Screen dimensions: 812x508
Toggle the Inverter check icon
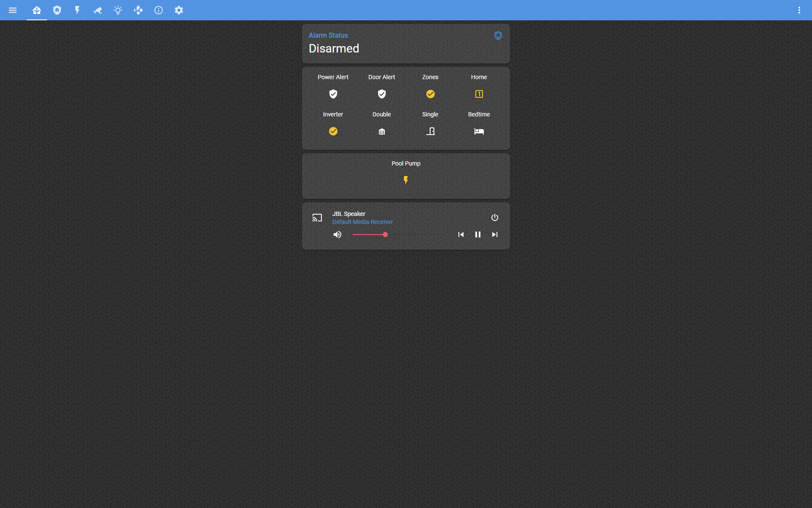(x=333, y=131)
